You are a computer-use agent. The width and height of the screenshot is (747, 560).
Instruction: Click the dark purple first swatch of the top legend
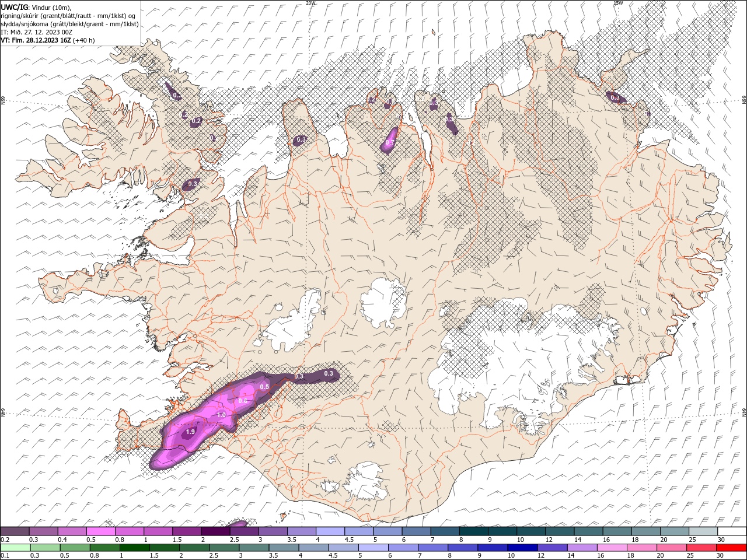[x=15, y=531]
